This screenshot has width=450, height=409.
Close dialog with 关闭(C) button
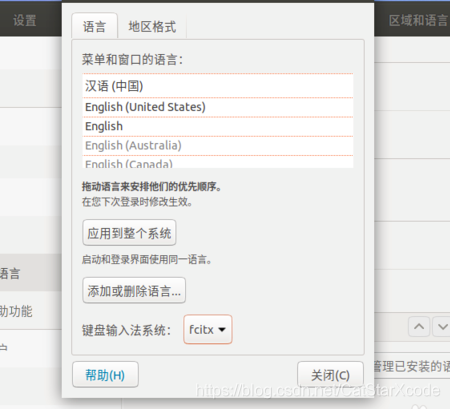[x=330, y=375]
